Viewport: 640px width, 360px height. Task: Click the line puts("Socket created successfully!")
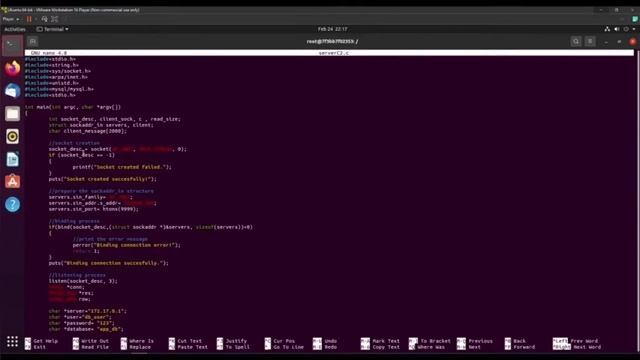click(x=102, y=179)
